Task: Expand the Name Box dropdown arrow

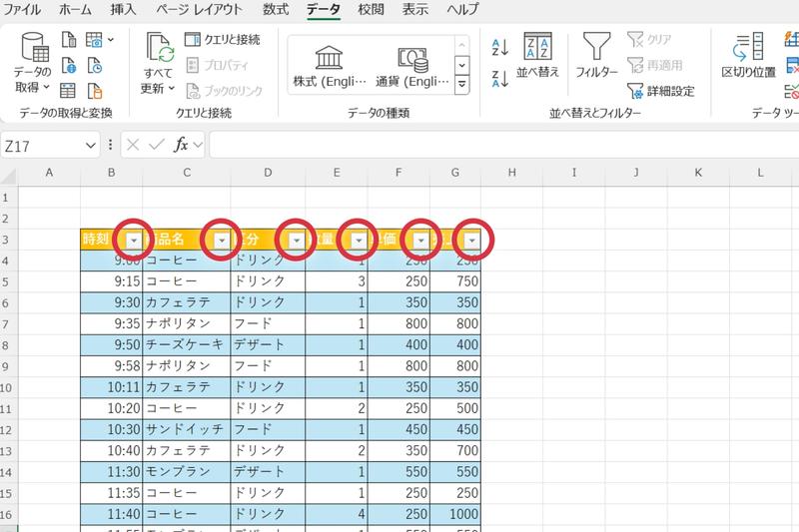Action: [91, 146]
